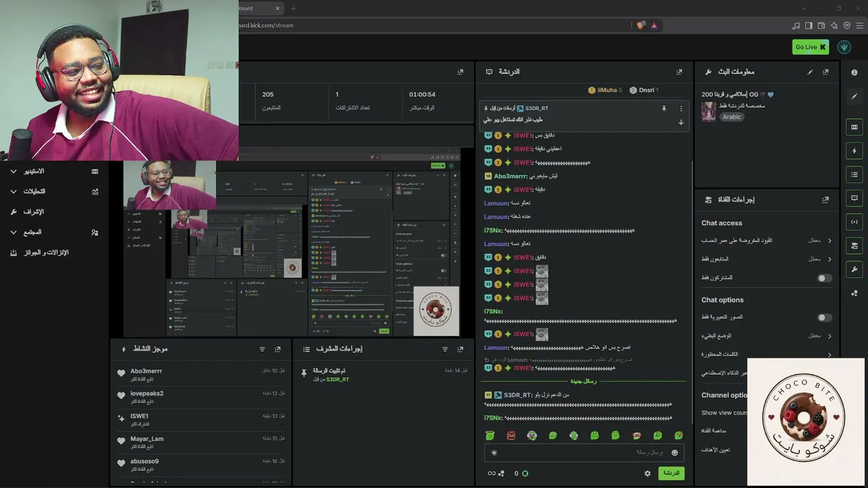The width and height of the screenshot is (868, 488).
Task: Click the followers count 205
Action: 268,95
